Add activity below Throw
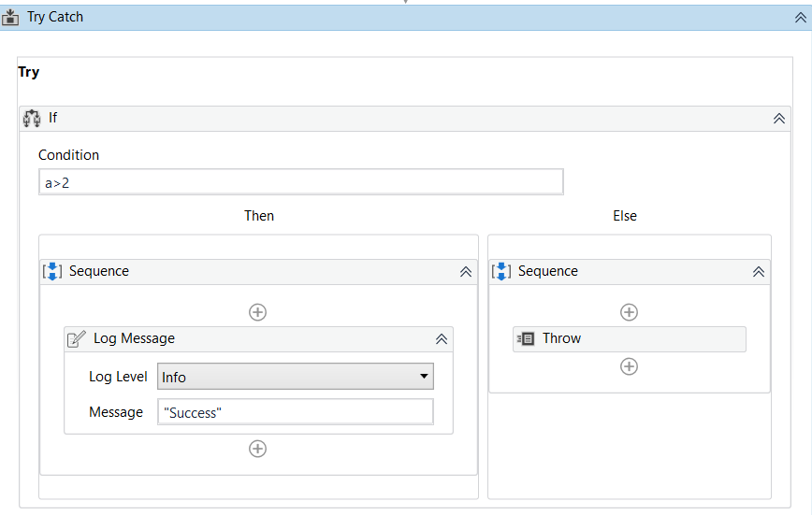This screenshot has width=812, height=515. pos(630,366)
